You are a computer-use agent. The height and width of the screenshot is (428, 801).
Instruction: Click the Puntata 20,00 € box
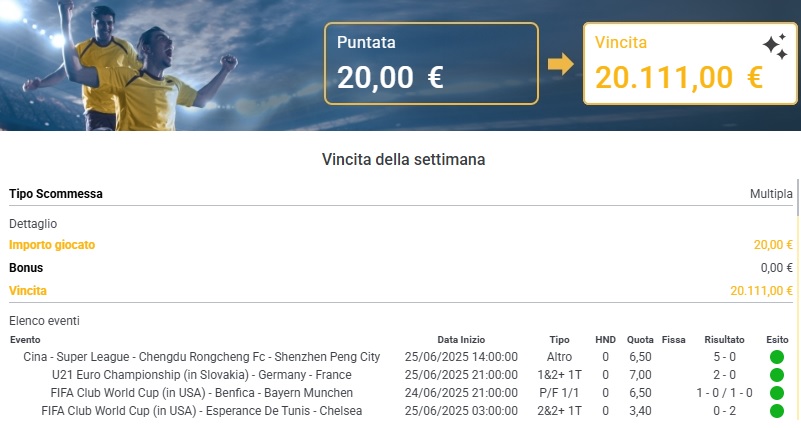[x=431, y=64]
